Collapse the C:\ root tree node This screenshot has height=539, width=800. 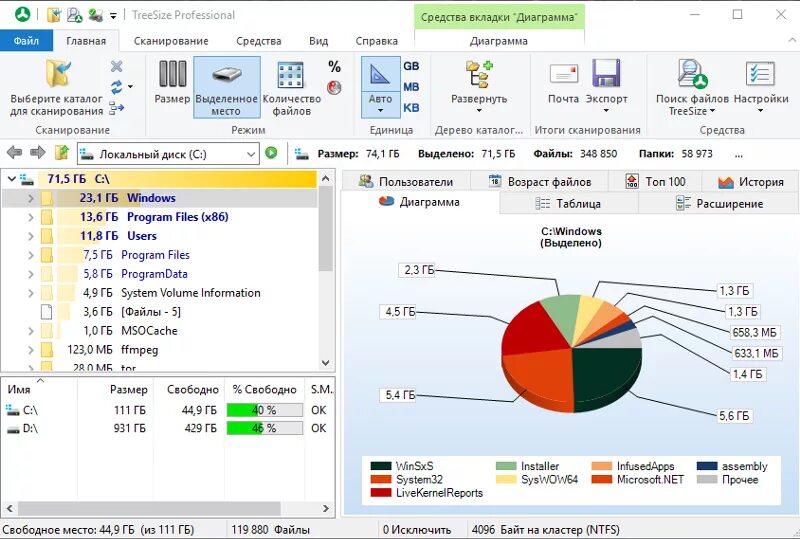(12, 179)
